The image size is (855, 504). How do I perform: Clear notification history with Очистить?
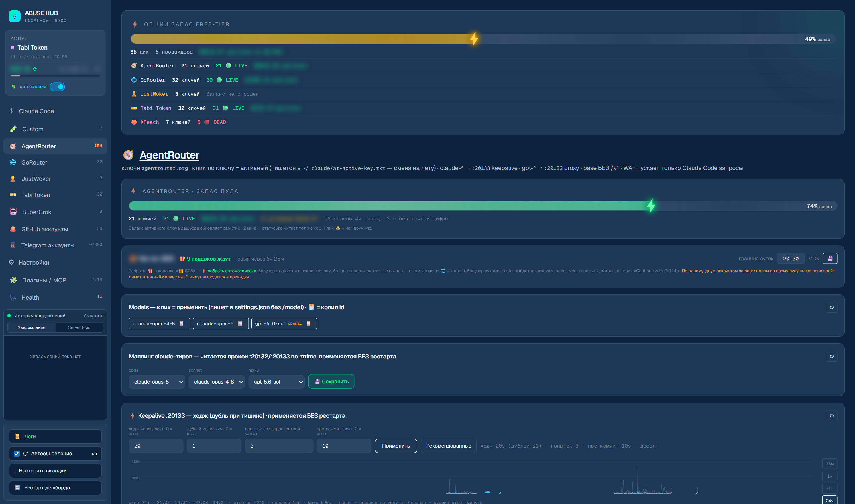click(93, 316)
